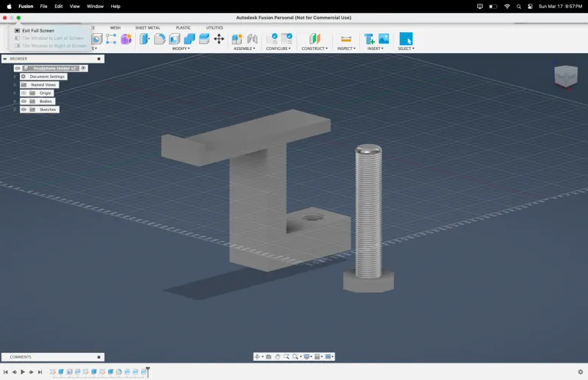Switch to the UTILITIES tab
Image resolution: width=588 pixels, height=380 pixels.
click(215, 28)
